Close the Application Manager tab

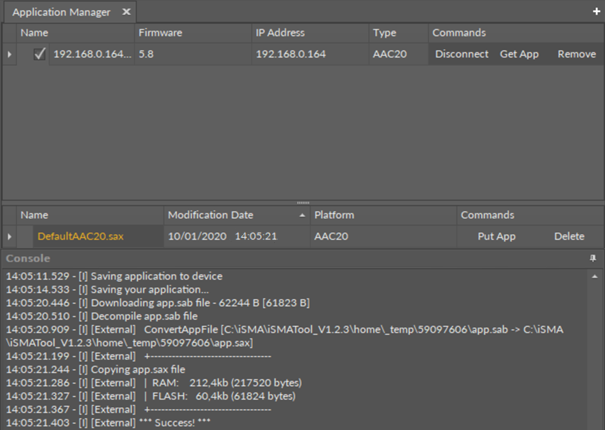pos(125,12)
